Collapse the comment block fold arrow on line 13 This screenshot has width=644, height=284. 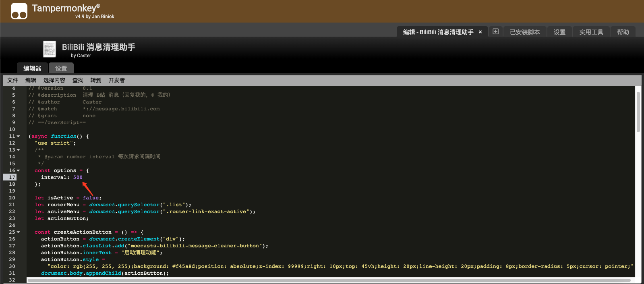tap(18, 150)
